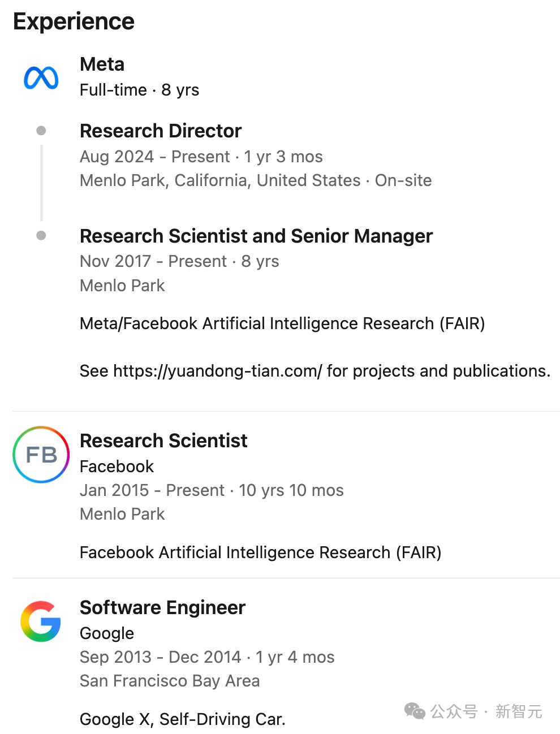Click the Meta infinity logo icon
This screenshot has width=560, height=734.
pyautogui.click(x=41, y=78)
